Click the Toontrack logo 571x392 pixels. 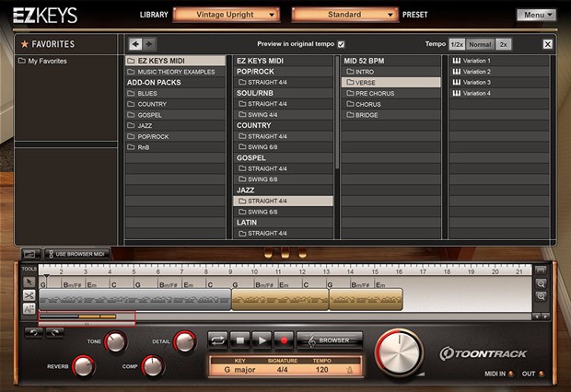[x=483, y=353]
